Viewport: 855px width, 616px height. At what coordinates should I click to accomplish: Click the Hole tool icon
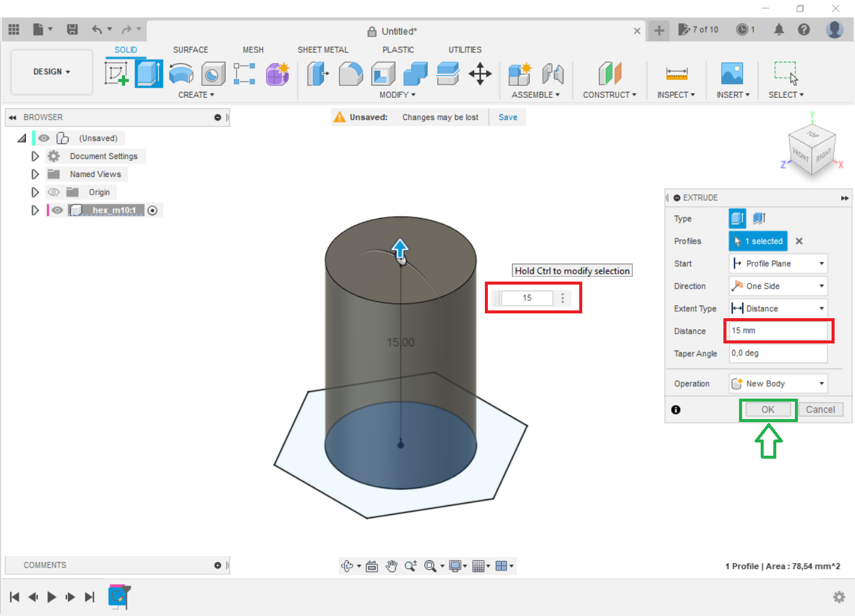tap(213, 74)
